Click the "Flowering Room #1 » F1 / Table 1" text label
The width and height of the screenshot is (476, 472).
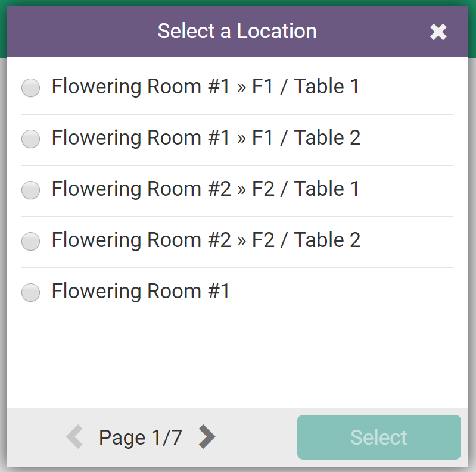[206, 87]
